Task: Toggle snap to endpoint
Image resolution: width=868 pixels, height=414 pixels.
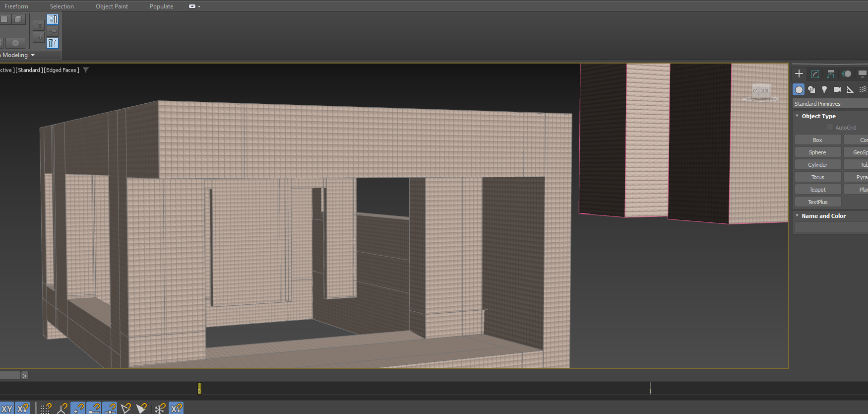Action: click(x=94, y=408)
